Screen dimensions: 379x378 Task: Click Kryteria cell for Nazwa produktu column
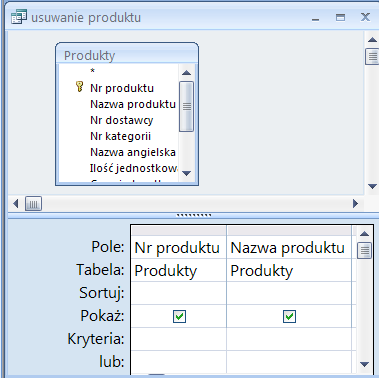[289, 339]
